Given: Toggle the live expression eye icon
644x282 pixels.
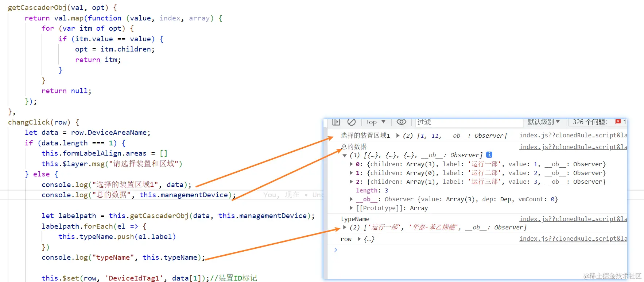Looking at the screenshot, I should tap(401, 122).
